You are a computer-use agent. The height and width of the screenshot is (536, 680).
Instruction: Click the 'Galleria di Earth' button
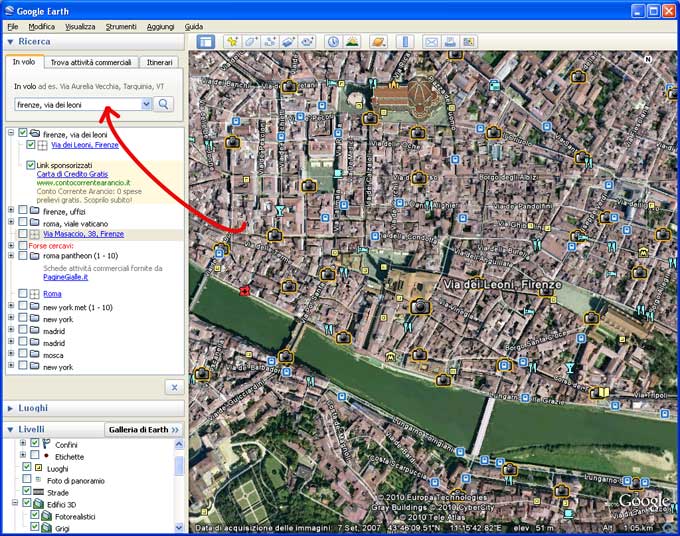coord(144,430)
